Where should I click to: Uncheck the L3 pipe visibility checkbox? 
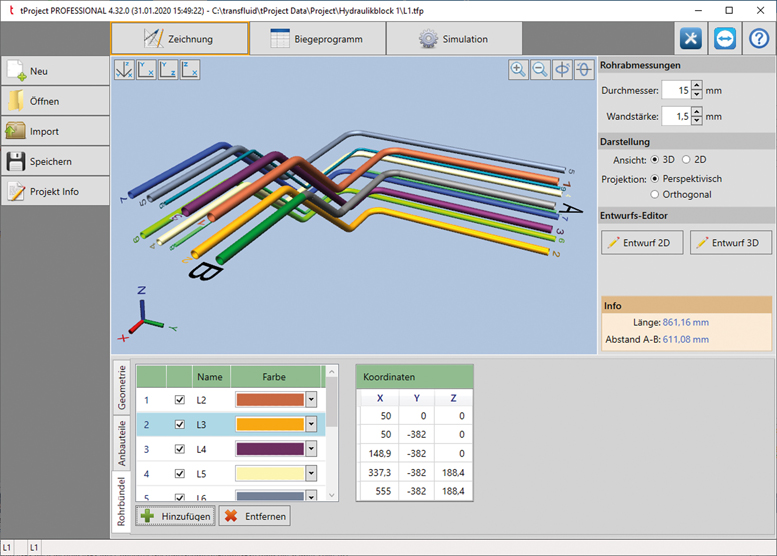179,424
